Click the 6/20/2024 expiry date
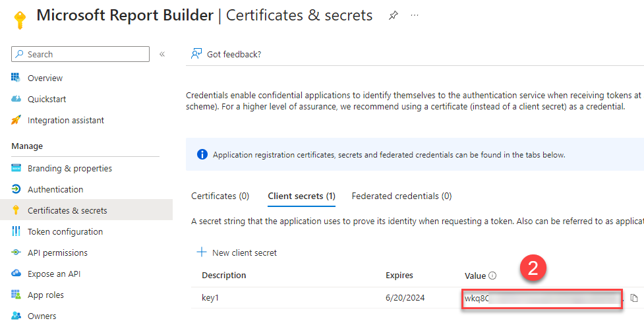The height and width of the screenshot is (323, 644). point(405,297)
